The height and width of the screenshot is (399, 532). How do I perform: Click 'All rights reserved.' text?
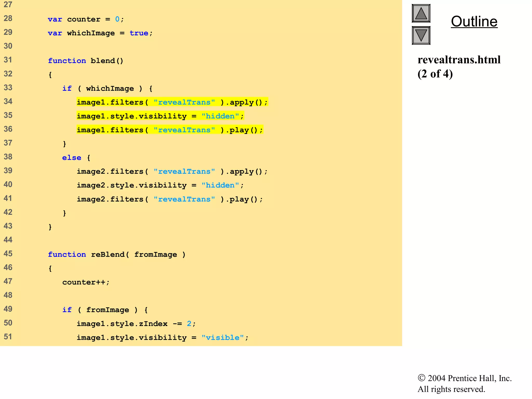pos(451,389)
